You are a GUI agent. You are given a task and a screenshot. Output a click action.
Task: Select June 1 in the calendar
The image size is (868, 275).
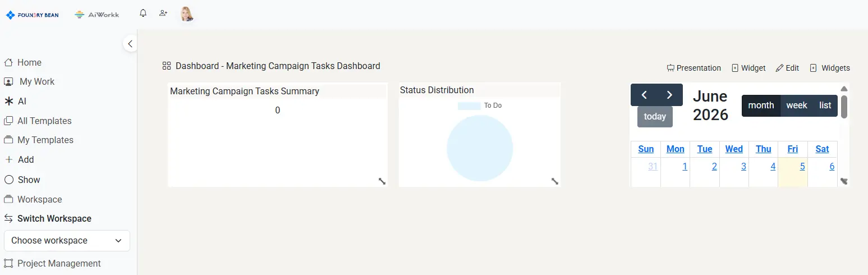tap(685, 166)
